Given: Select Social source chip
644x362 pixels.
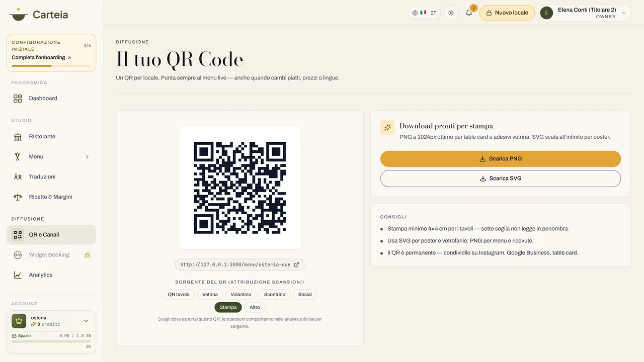Looking at the screenshot, I should tap(305, 295).
